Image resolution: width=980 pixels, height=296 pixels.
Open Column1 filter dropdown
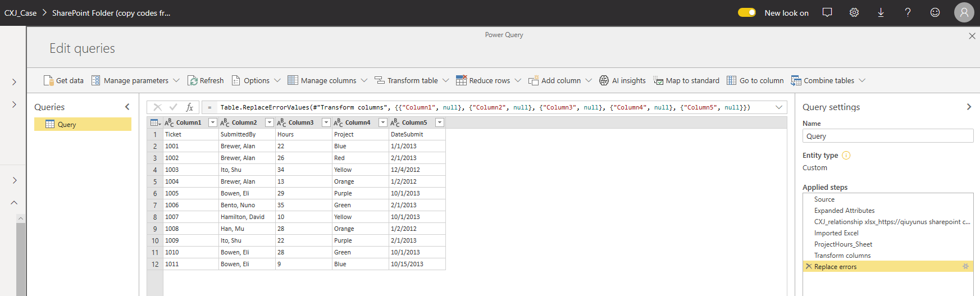point(212,122)
